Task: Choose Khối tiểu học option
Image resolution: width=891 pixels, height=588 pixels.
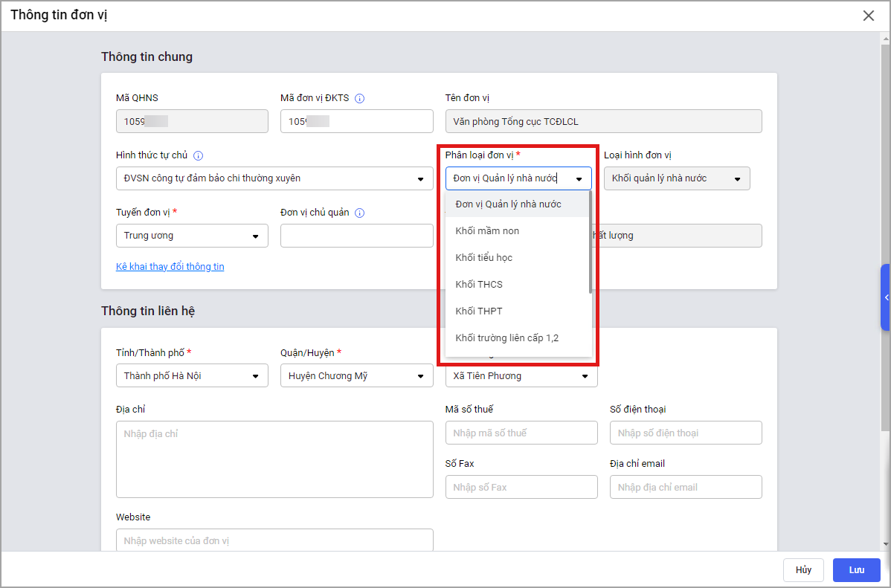Action: click(x=483, y=258)
